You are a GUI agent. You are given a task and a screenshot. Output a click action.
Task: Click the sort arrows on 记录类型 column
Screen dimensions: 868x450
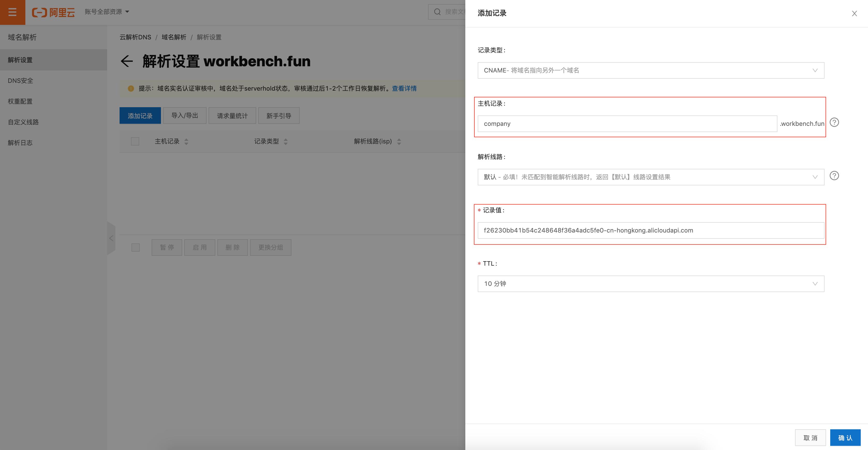click(x=286, y=142)
